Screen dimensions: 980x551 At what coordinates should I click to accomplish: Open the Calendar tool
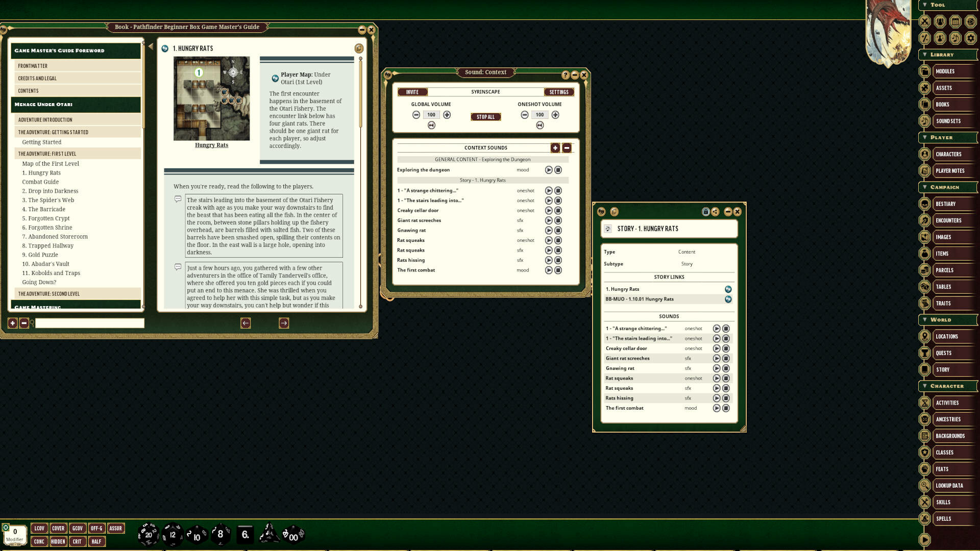coord(954,21)
